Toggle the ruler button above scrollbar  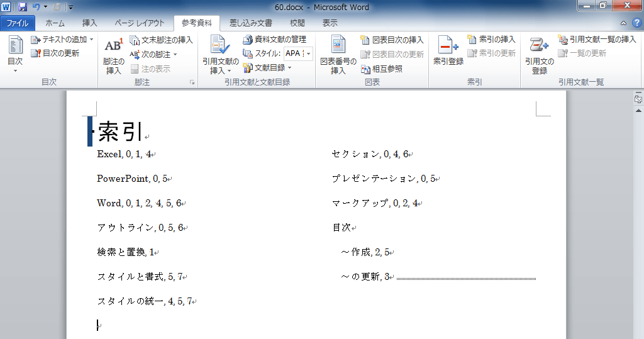tap(638, 99)
